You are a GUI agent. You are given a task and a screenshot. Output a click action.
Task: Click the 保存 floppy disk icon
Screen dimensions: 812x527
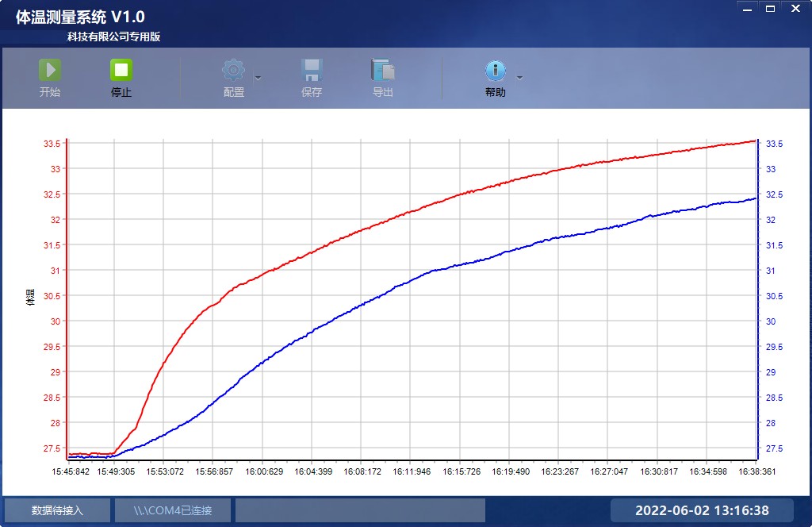312,69
